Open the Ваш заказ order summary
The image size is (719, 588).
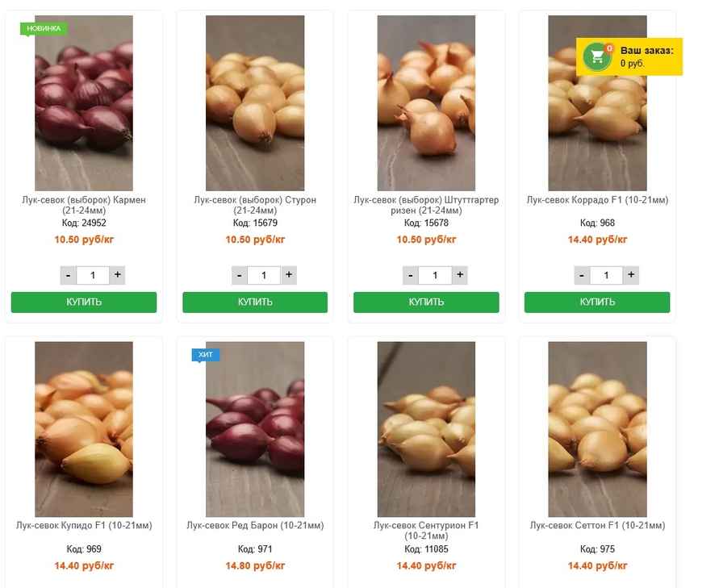[629, 56]
